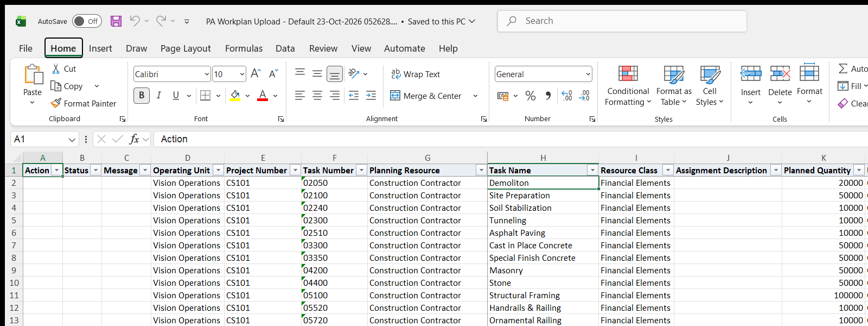Apply underline formatting
Screen dimensions: 868x326
176,96
